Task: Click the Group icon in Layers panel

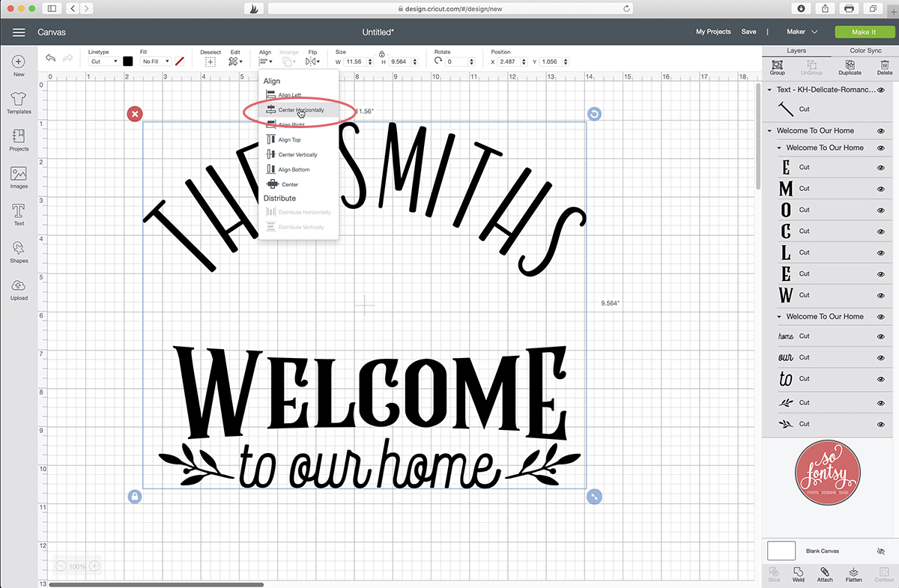Action: pyautogui.click(x=777, y=65)
